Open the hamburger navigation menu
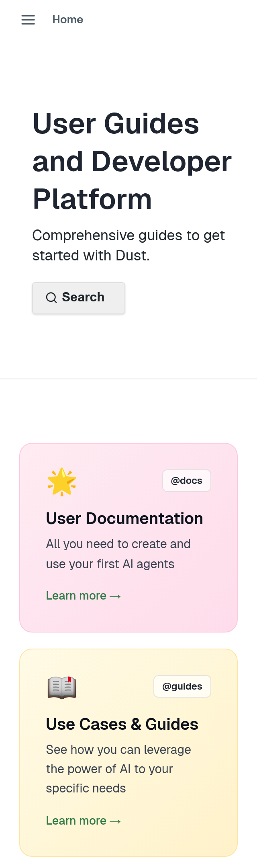This screenshot has width=257, height=868. click(x=28, y=19)
